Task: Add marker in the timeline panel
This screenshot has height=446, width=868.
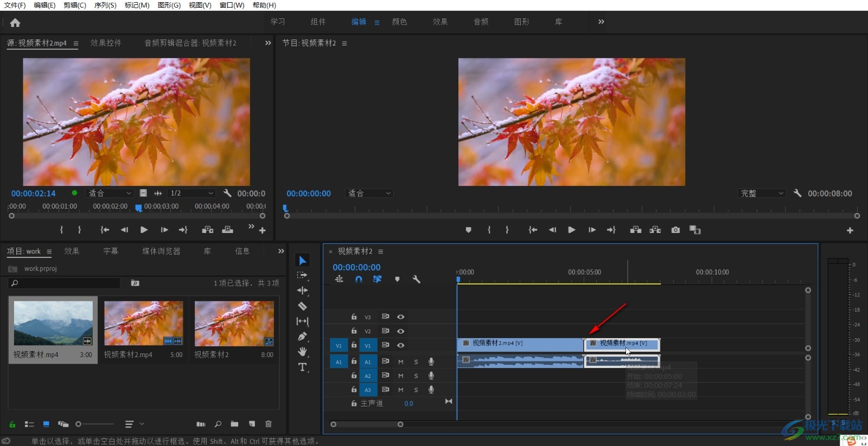Action: [x=397, y=279]
